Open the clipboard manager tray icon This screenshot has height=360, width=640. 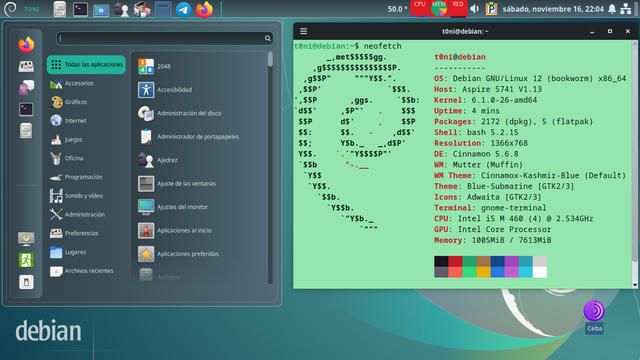coord(491,9)
